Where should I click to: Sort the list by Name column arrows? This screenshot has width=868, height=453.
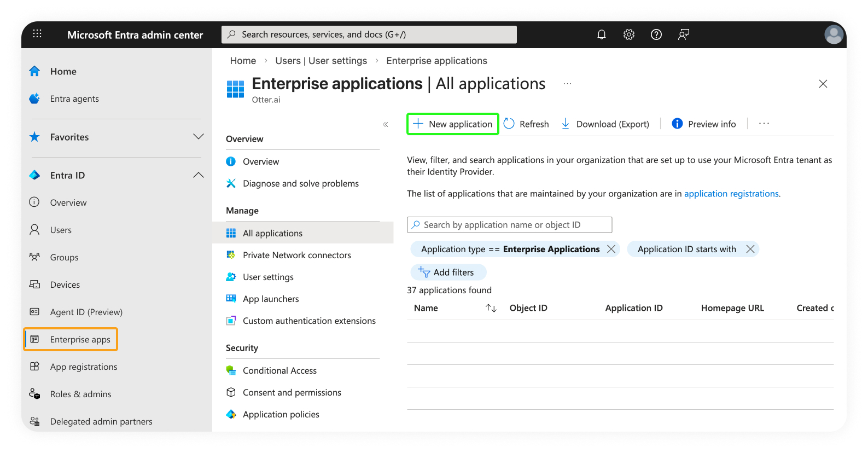(x=491, y=309)
